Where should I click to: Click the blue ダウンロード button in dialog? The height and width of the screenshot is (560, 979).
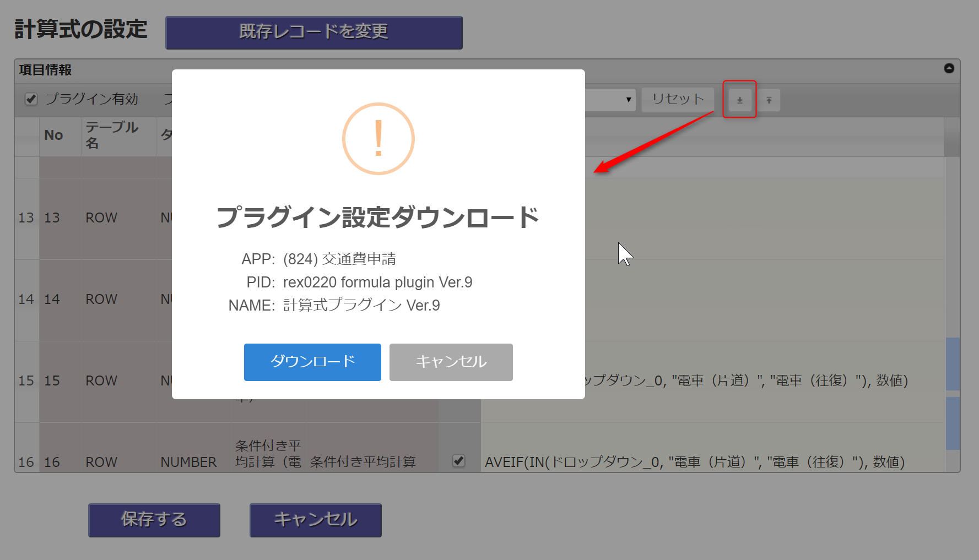coord(312,362)
